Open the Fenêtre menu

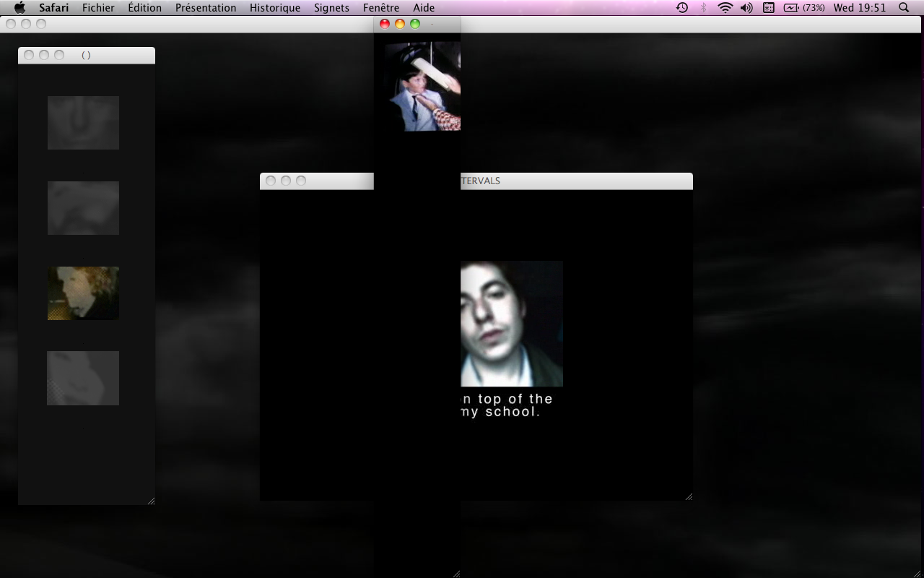click(x=381, y=8)
